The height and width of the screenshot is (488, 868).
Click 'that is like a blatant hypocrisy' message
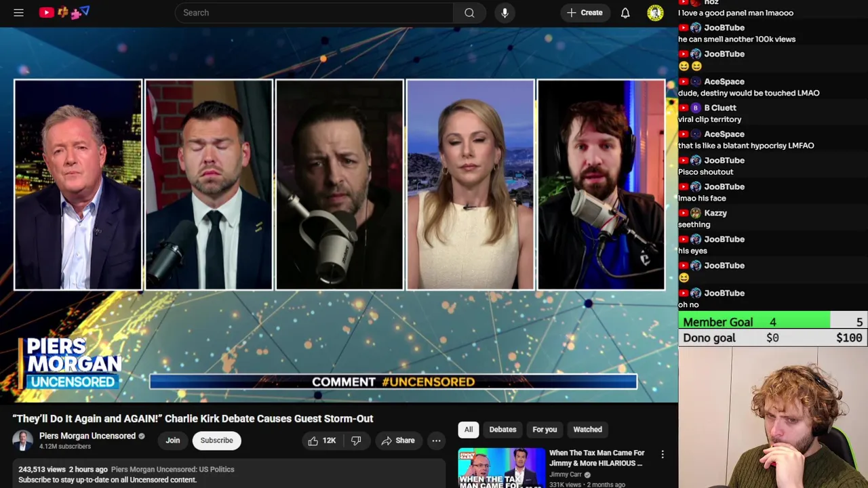pos(746,146)
